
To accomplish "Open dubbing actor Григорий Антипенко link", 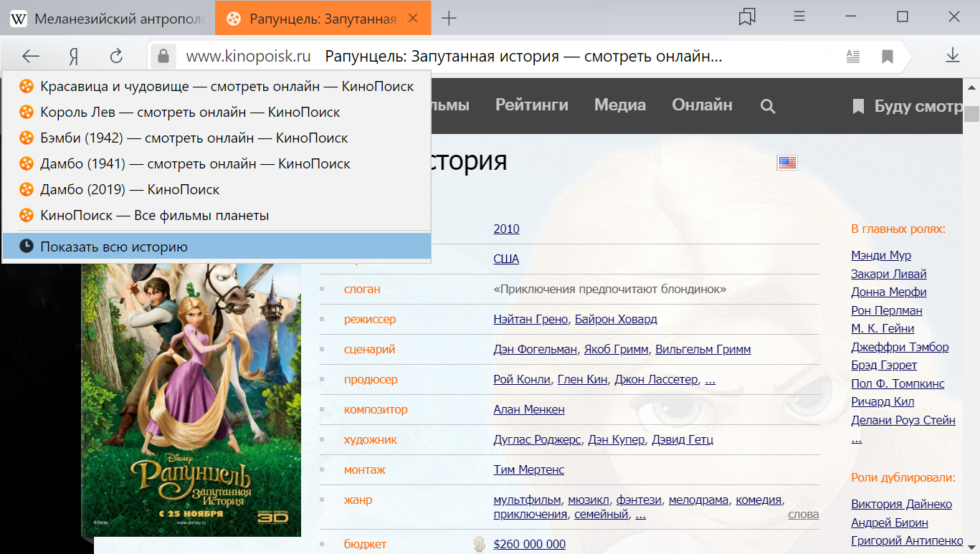I will 907,540.
